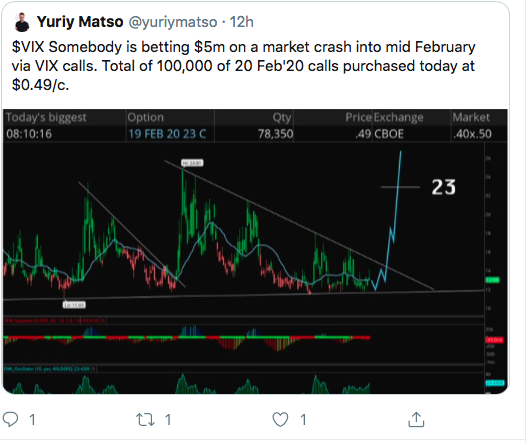Click the $VIX cashtag in the tweet

pos(28,47)
